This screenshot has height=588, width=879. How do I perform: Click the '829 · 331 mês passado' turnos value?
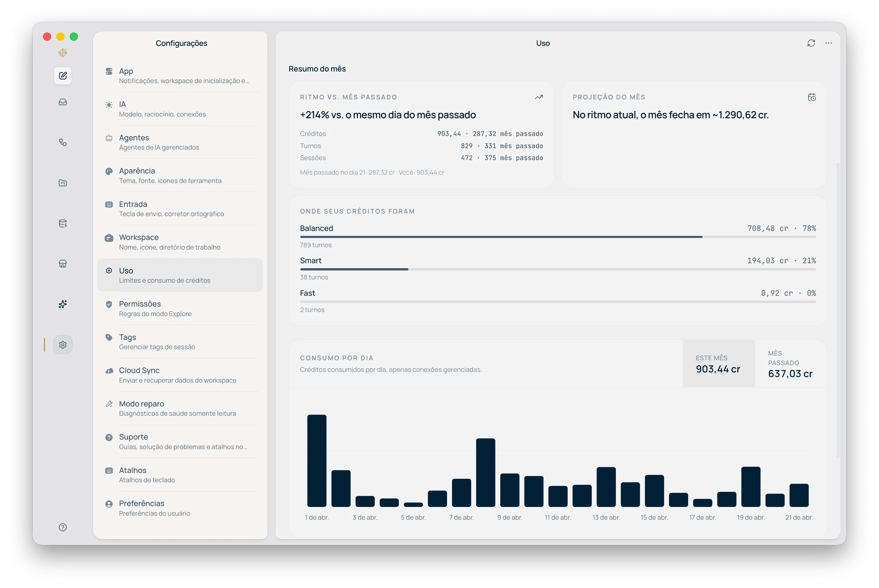tap(502, 146)
